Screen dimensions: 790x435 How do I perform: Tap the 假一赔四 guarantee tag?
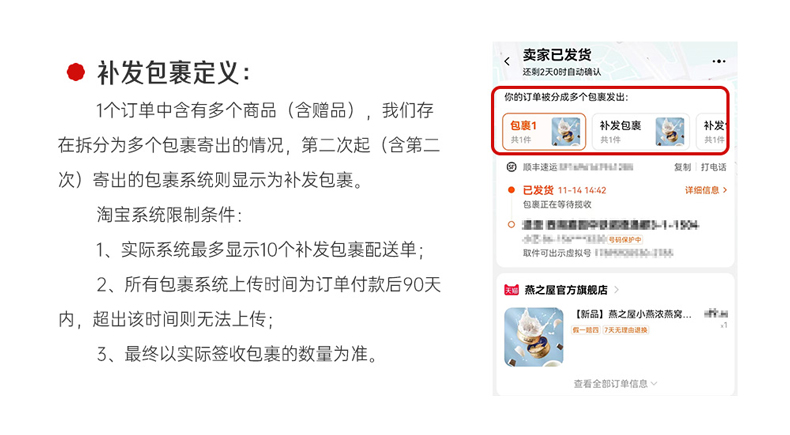pyautogui.click(x=585, y=330)
